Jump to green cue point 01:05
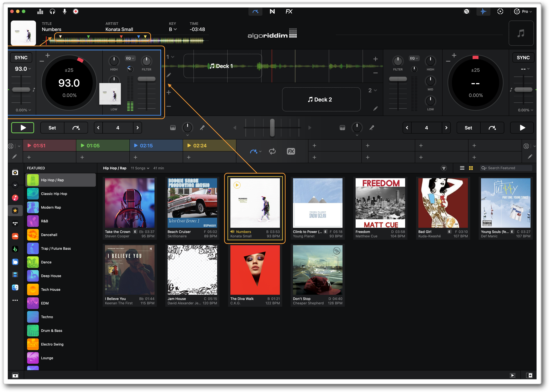 tap(103, 146)
